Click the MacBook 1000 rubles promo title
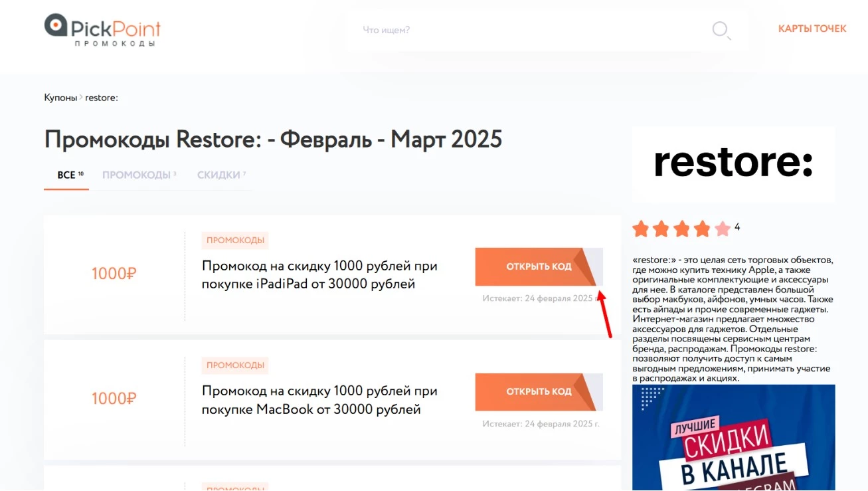Screen dimensions: 868x491 (x=319, y=400)
